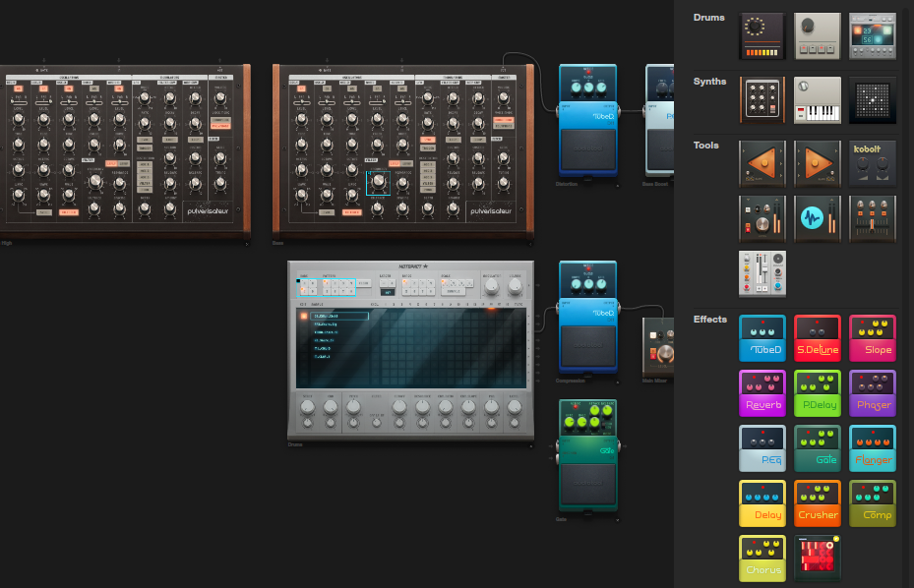This screenshot has width=914, height=588.
Task: Click the highlighted knob on the Bass Pulverisateur
Action: tap(379, 182)
